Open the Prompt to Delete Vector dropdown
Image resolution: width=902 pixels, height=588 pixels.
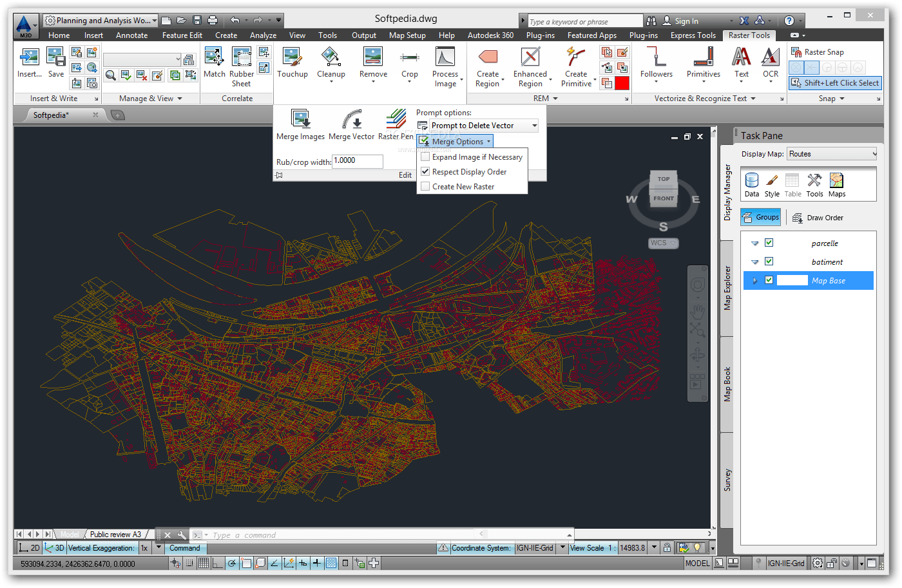534,125
